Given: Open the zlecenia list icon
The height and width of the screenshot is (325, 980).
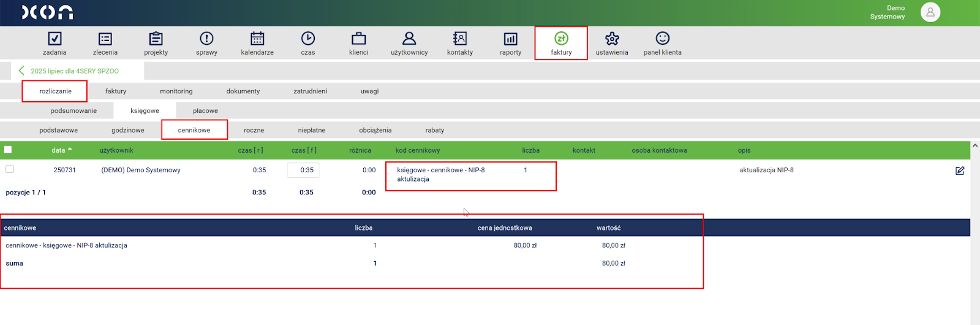Looking at the screenshot, I should pyautogui.click(x=105, y=39).
